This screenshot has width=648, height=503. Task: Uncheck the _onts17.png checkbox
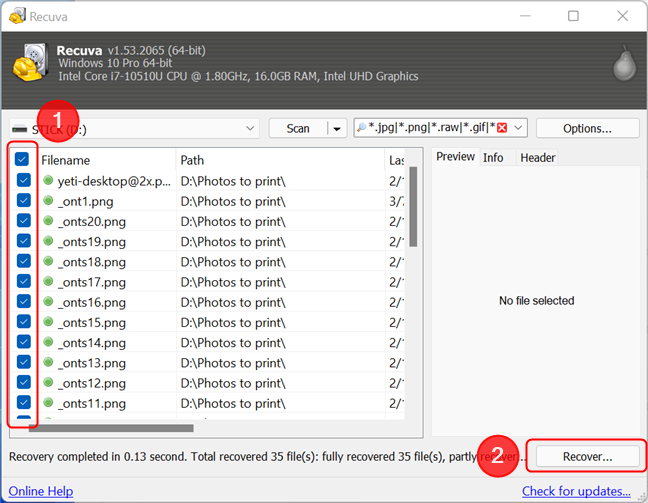(24, 281)
